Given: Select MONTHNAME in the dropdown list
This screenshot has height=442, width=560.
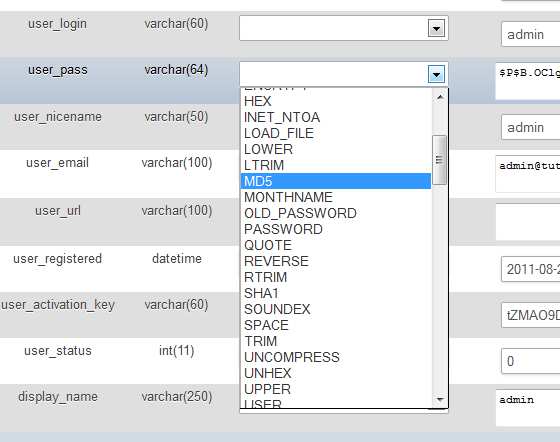Looking at the screenshot, I should 336,197.
